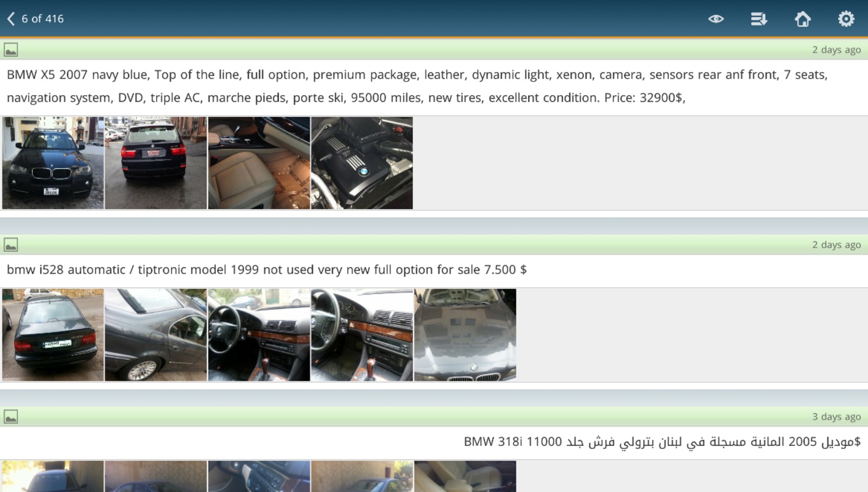Open settings gear icon
The width and height of the screenshot is (868, 492).
coord(846,19)
